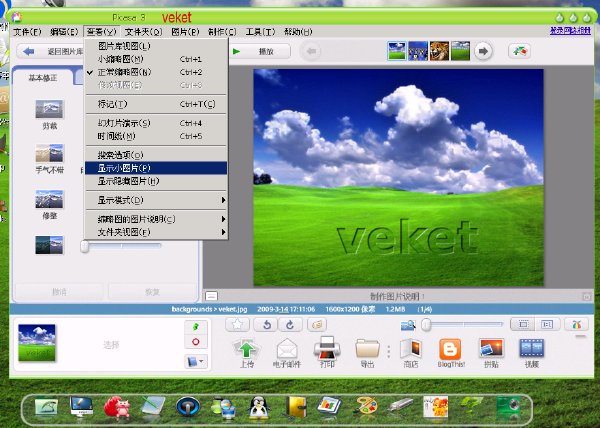Choose 图片库视图(L) in the View menu
600x428 pixels.
coord(156,46)
